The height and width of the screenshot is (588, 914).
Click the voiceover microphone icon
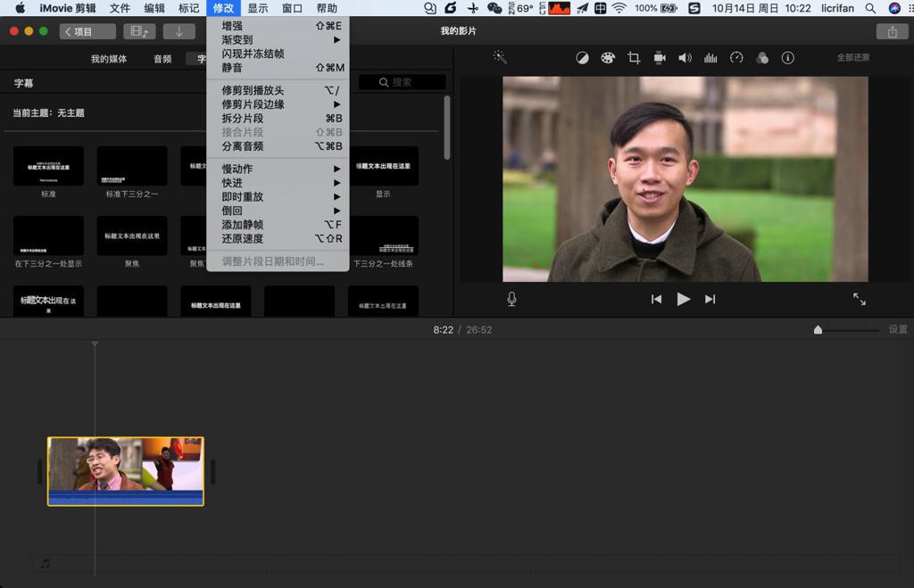[511, 299]
